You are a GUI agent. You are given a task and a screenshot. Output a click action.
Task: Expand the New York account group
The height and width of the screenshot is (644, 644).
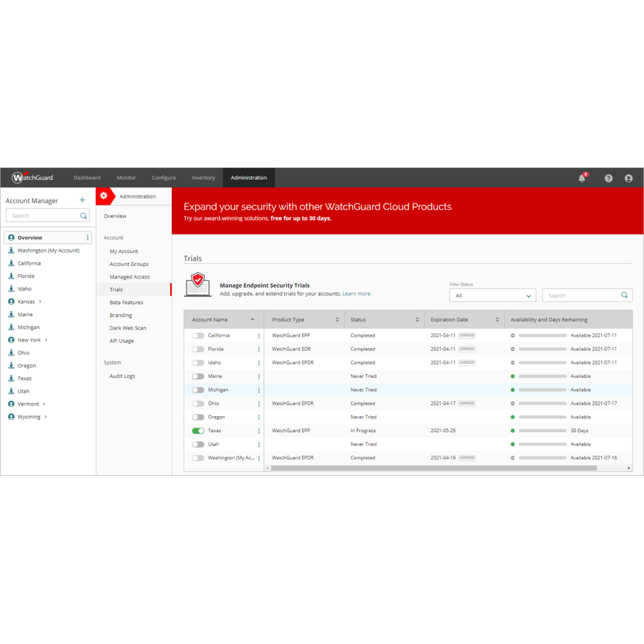46,339
